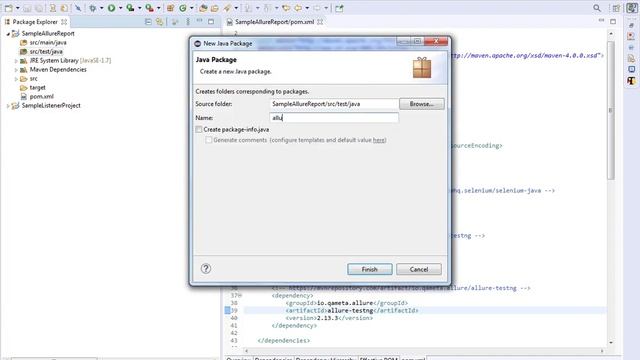This screenshot has width=640, height=360.
Task: Click the Source folder input field
Action: [334, 104]
